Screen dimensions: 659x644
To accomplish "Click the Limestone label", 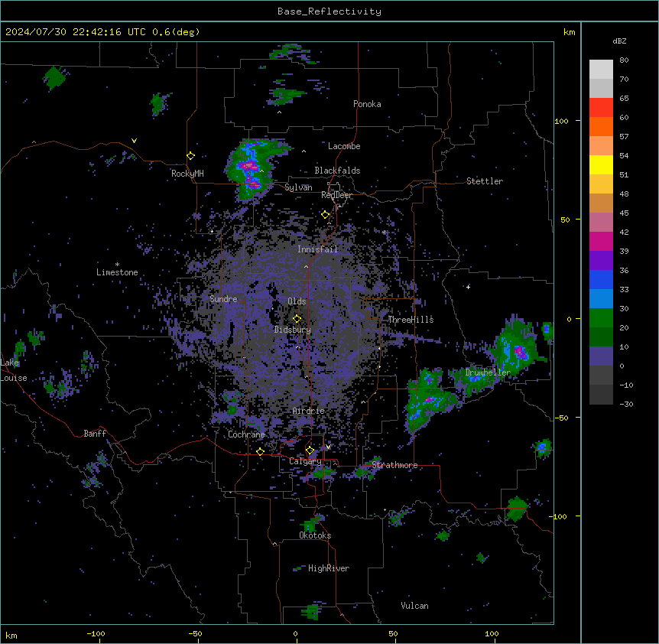I will (117, 272).
